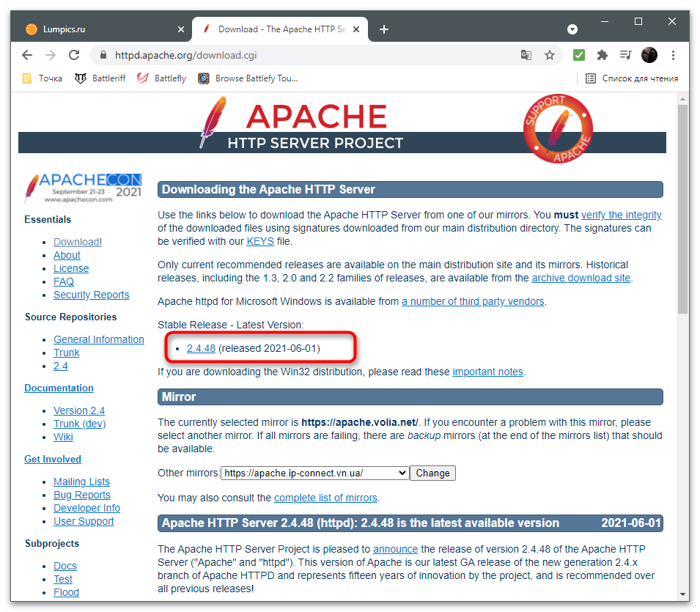Open User Support link
Viewport: 700px width, 612px height.
point(84,521)
